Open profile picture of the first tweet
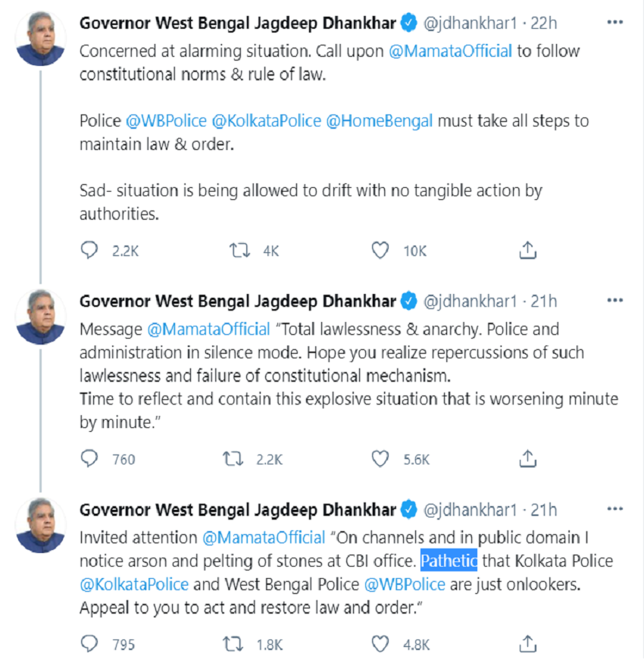644x672 pixels. [40, 39]
